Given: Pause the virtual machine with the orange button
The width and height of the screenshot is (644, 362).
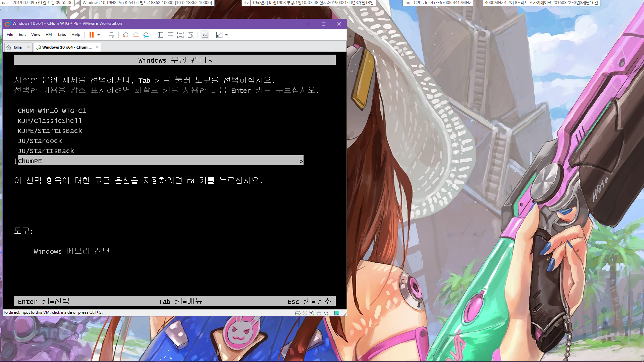Looking at the screenshot, I should pyautogui.click(x=91, y=35).
